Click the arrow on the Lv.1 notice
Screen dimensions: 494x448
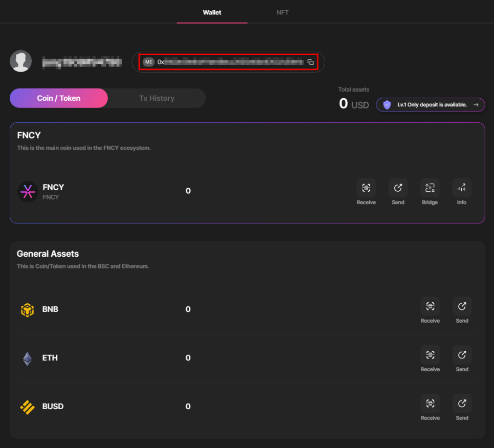pos(476,105)
